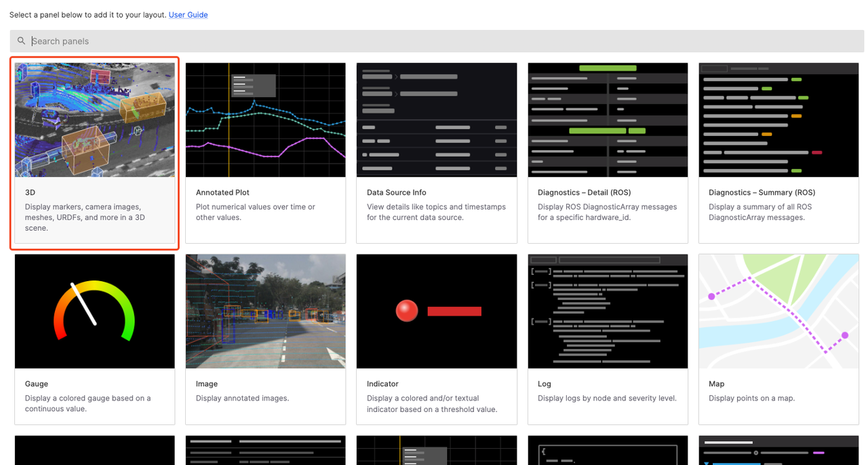Click the Diagnostics Detail description text
The height and width of the screenshot is (465, 868).
tap(608, 212)
